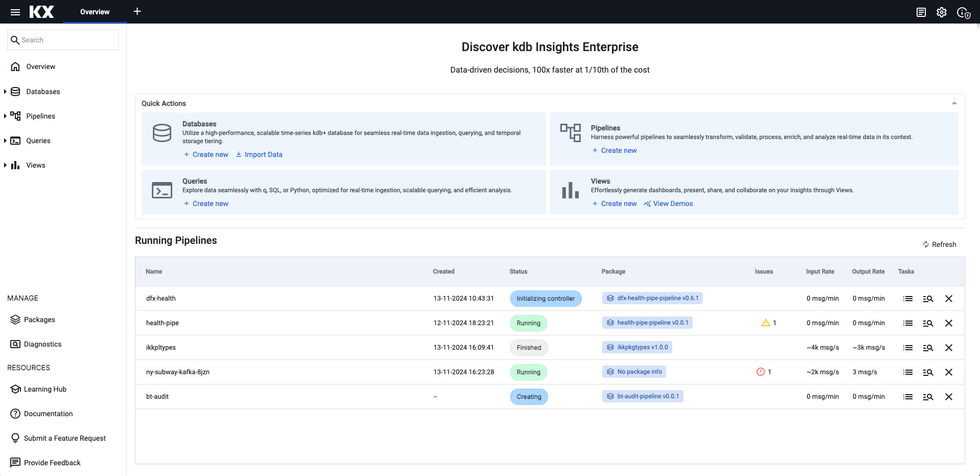The height and width of the screenshot is (476, 980).
Task: Teardown ny-subway-kafka-8jzn pipeline with X icon
Action: (949, 372)
